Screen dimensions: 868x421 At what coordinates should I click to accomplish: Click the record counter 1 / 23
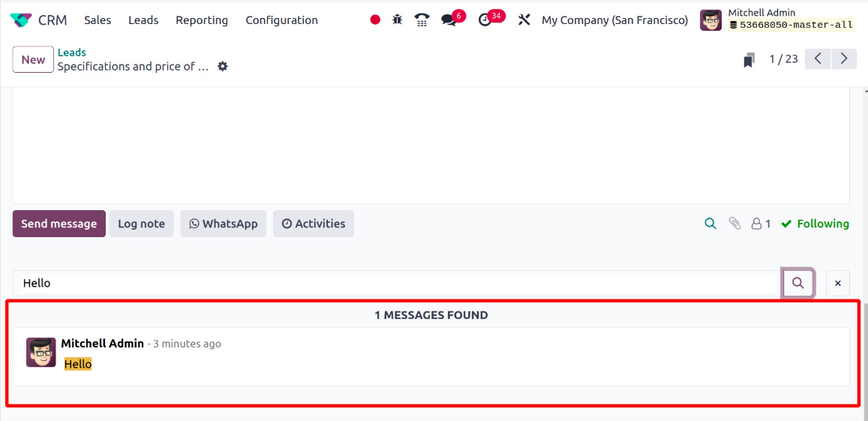[x=784, y=59]
